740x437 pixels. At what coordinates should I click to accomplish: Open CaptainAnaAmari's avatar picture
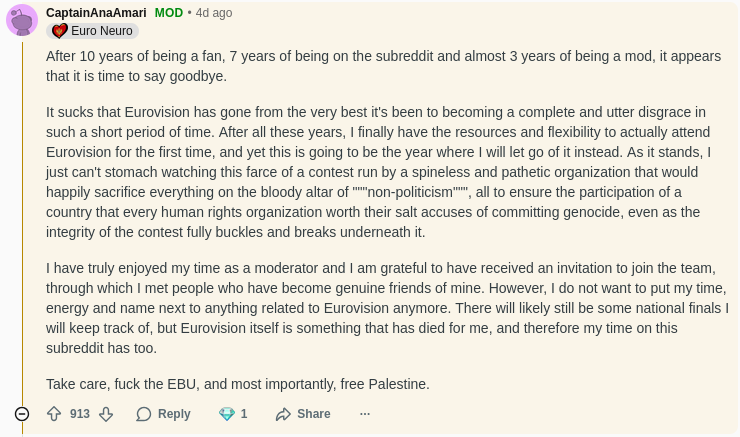pyautogui.click(x=22, y=20)
